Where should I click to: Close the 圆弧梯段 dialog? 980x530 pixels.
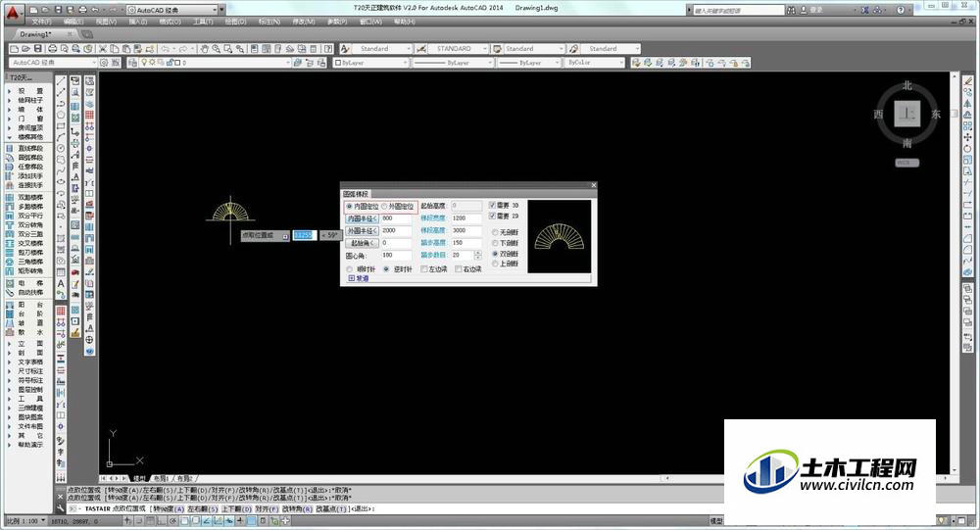pos(593,185)
